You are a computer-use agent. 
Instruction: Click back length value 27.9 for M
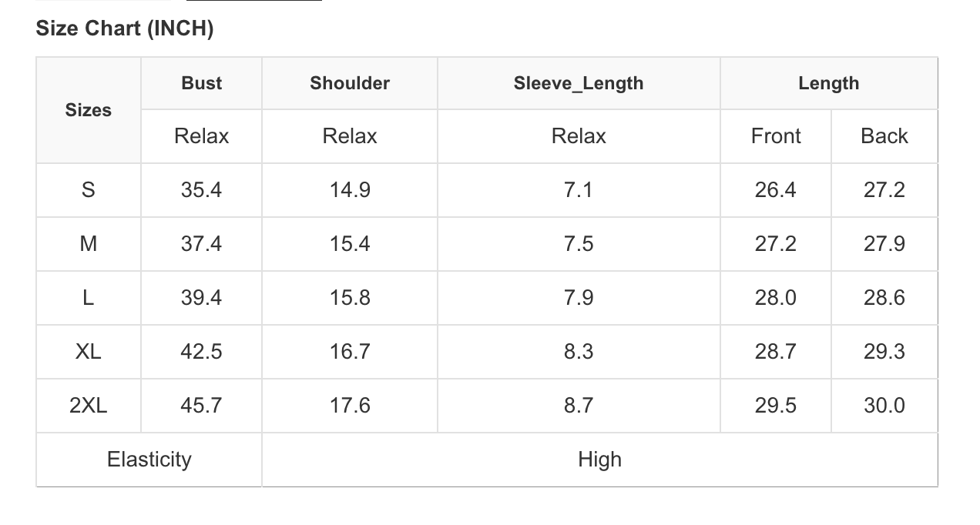[x=884, y=244]
